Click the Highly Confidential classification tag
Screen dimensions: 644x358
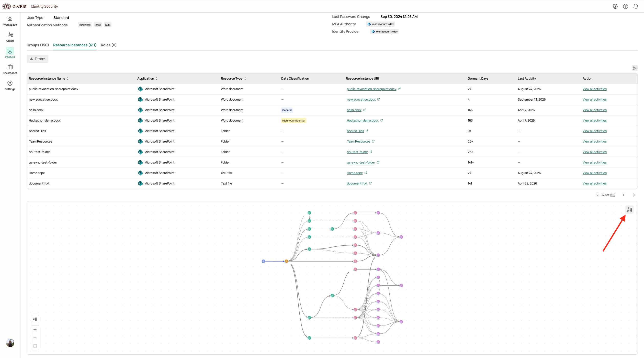pyautogui.click(x=293, y=121)
